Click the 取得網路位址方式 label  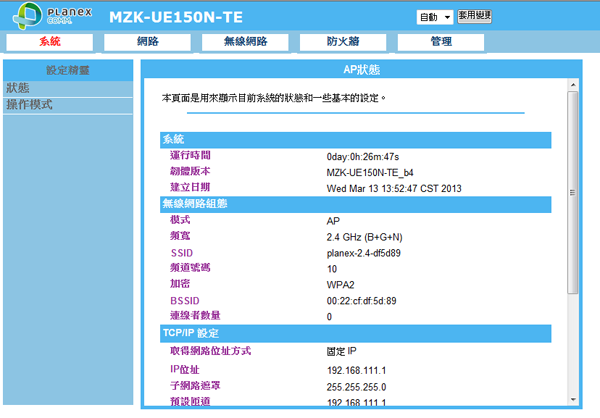click(x=210, y=351)
